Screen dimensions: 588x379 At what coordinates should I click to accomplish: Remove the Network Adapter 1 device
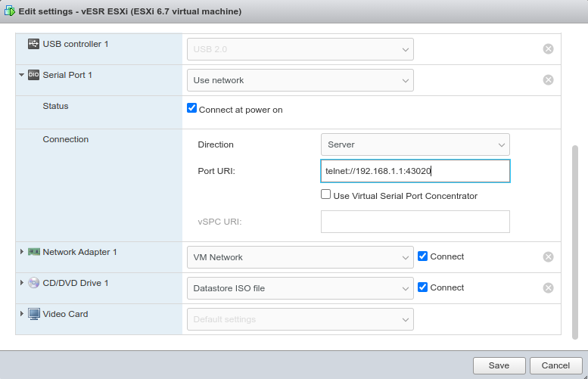(548, 257)
